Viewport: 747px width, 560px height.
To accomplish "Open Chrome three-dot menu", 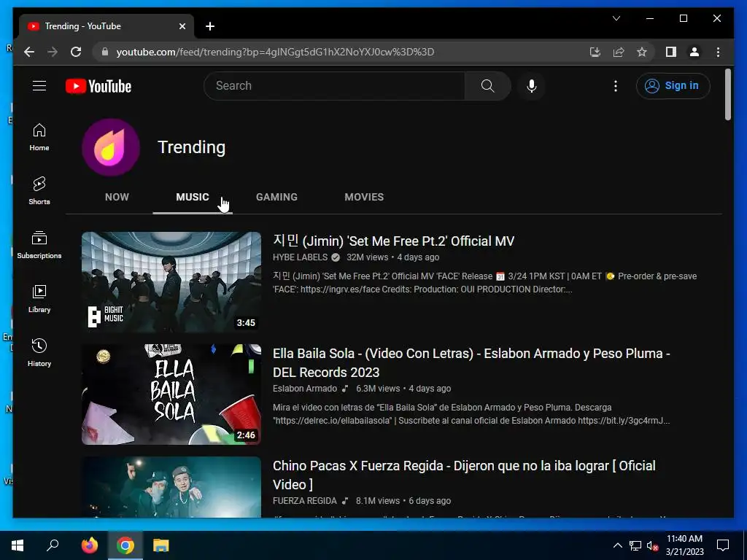I will (718, 52).
